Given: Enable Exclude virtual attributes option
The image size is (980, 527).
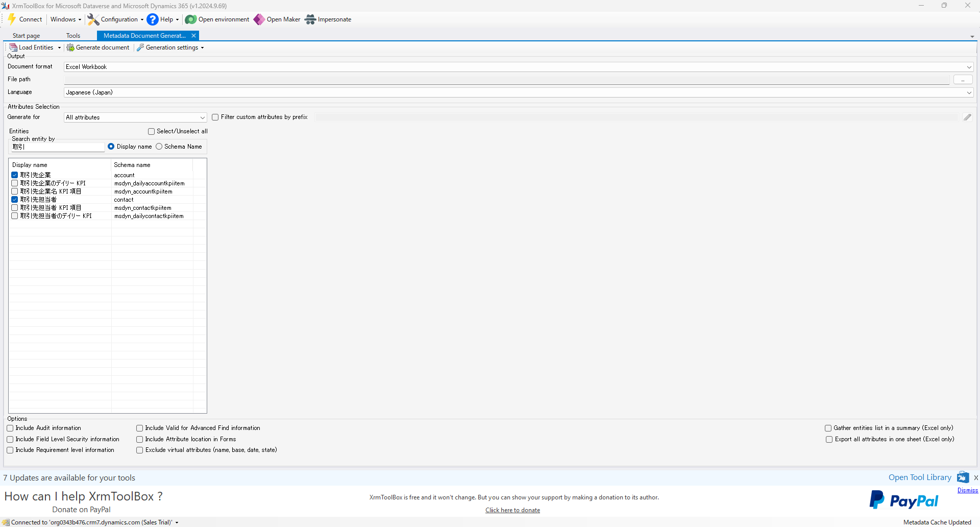Looking at the screenshot, I should (x=140, y=450).
